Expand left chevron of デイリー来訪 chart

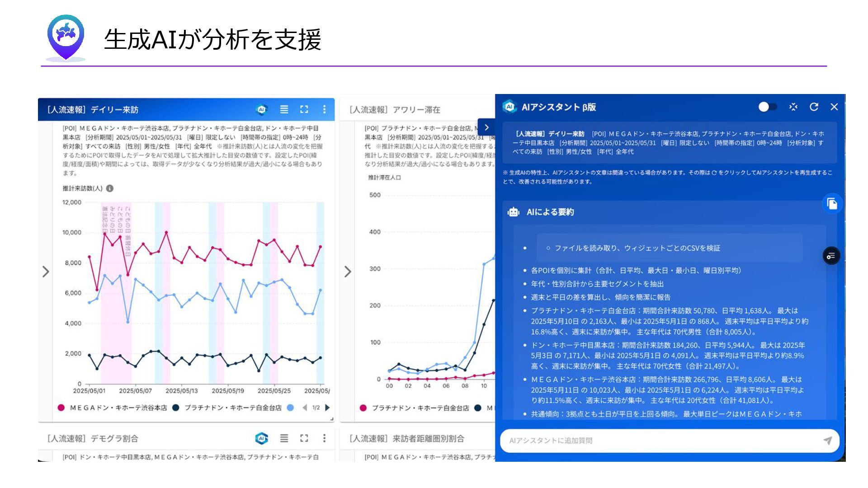(46, 272)
